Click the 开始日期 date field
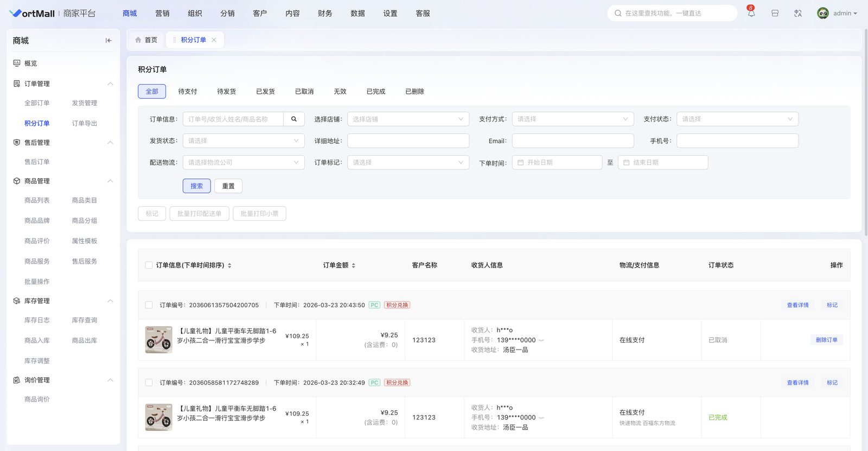The image size is (868, 451). tap(559, 163)
